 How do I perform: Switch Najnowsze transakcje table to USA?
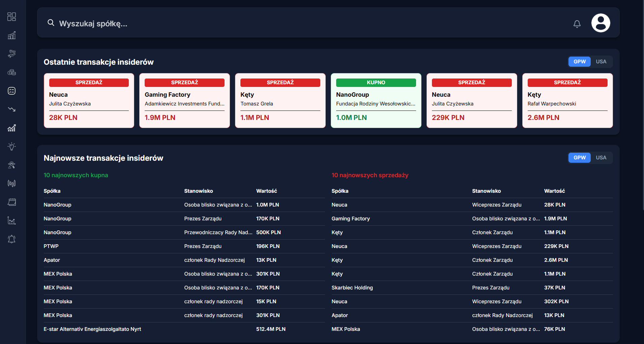pos(601,158)
